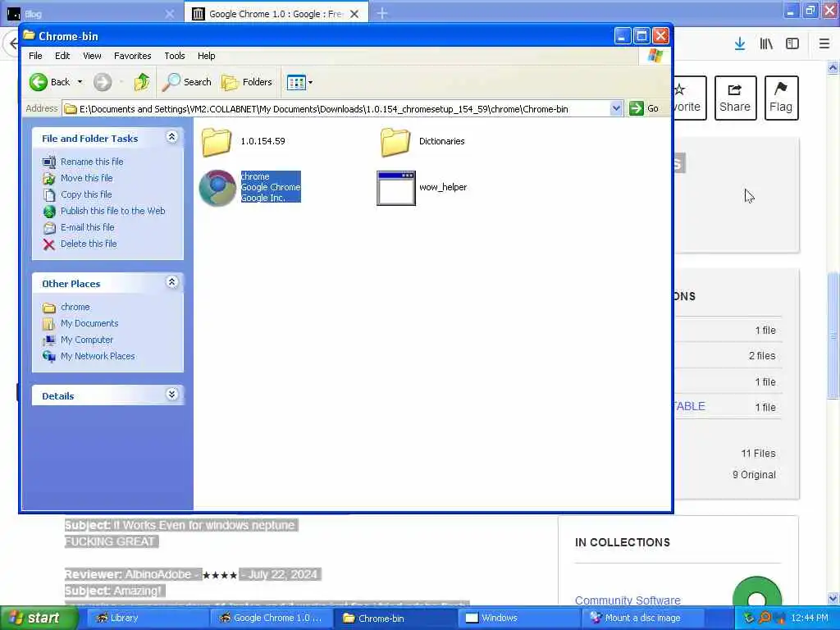Collapse the Other Places panel

tap(172, 282)
